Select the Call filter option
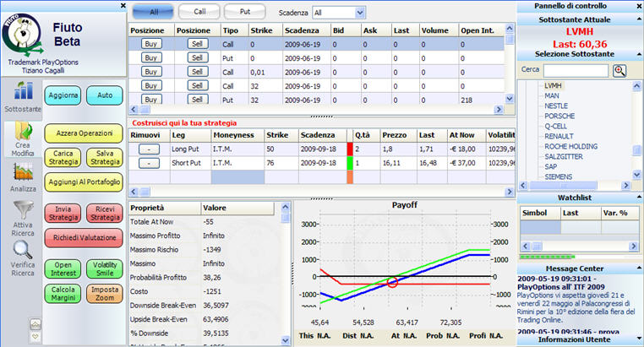Viewport: 644px width, 347px height. coord(199,13)
